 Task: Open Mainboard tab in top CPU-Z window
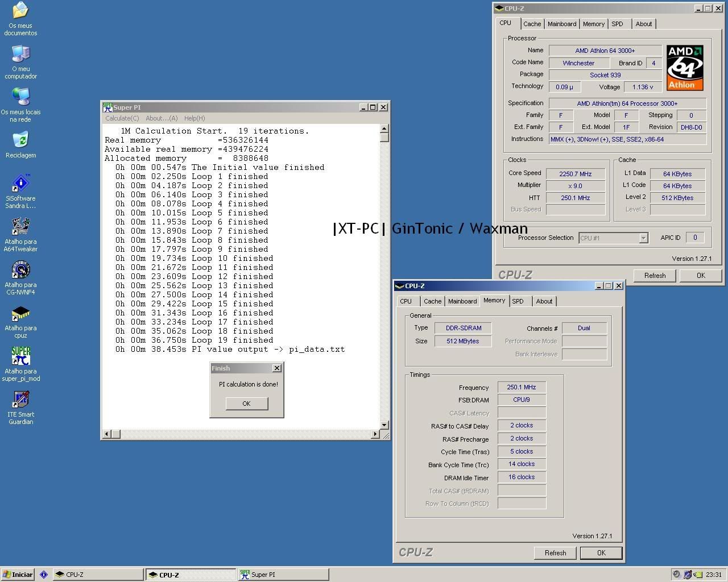coord(562,24)
